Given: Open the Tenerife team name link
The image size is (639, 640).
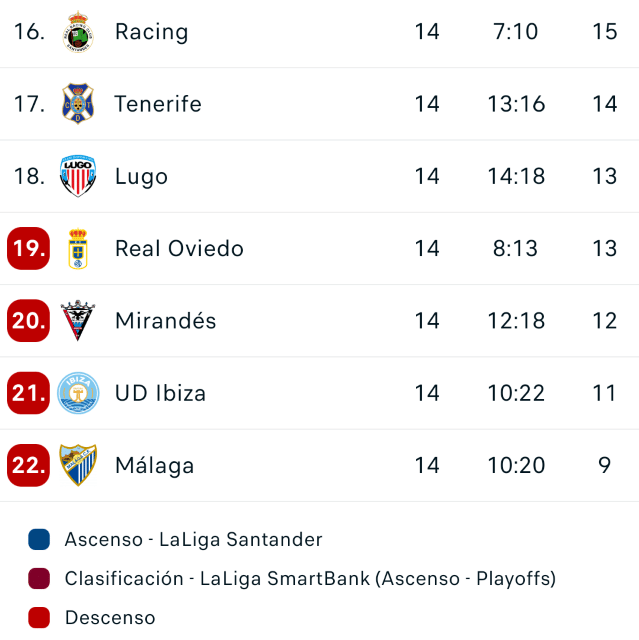Looking at the screenshot, I should click(x=158, y=104).
